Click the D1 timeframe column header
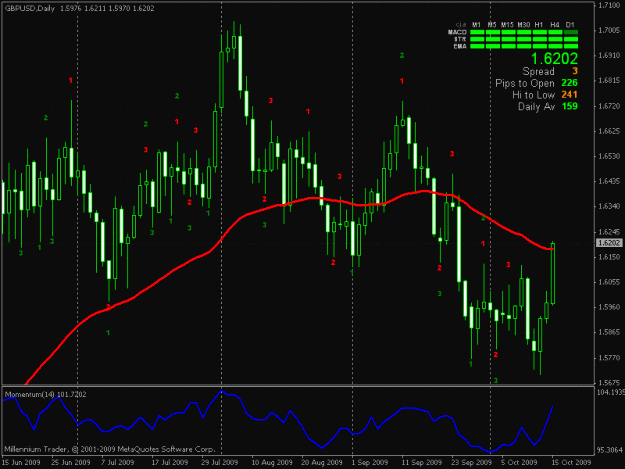The image size is (625, 469). coord(570,25)
